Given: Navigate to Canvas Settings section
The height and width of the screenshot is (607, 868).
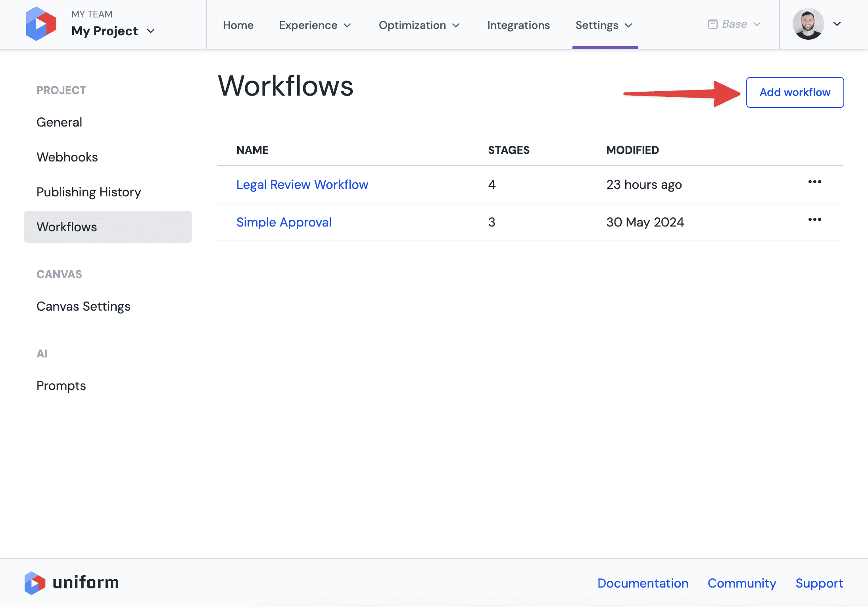Looking at the screenshot, I should point(84,306).
